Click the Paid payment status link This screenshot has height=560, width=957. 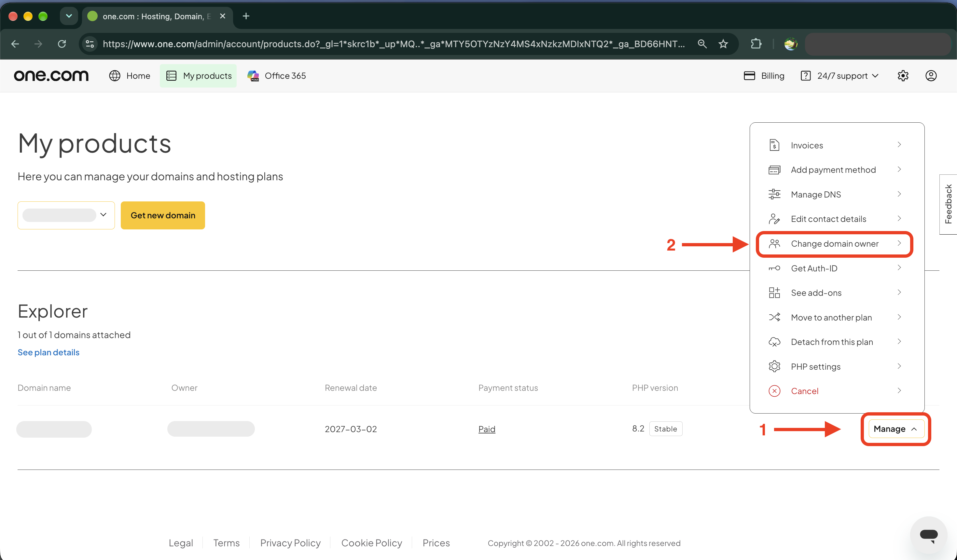click(487, 429)
